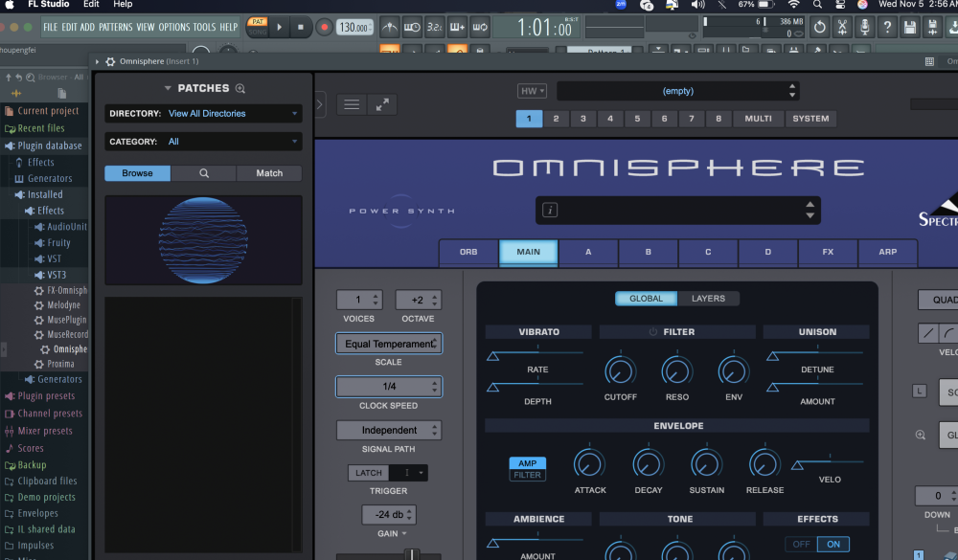Click the MULTI button
This screenshot has width=958, height=560.
(x=758, y=119)
